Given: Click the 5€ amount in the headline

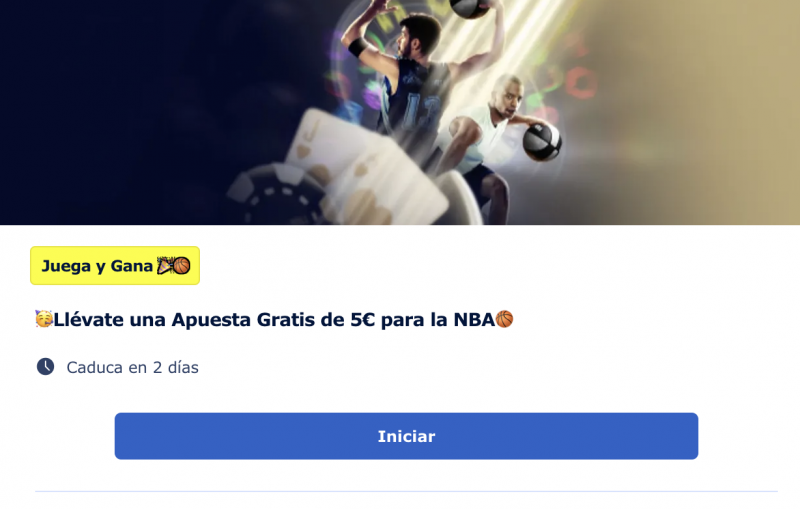Looking at the screenshot, I should 362,320.
